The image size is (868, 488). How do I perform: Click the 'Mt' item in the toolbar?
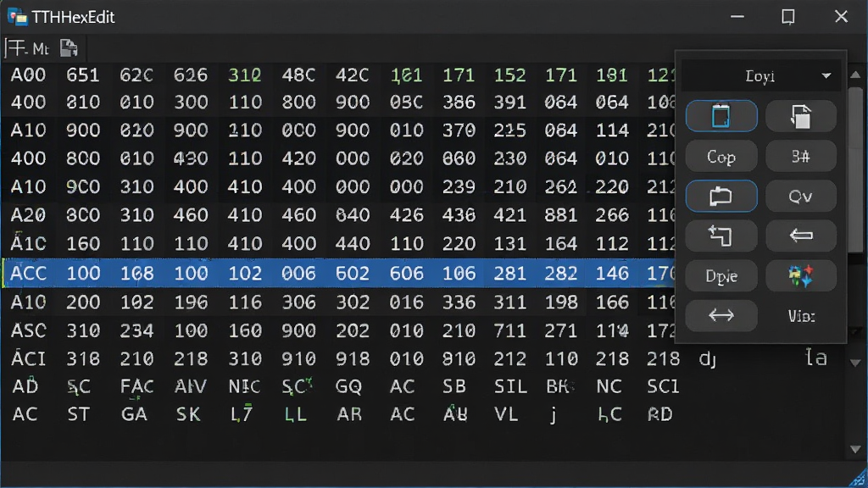(x=41, y=49)
